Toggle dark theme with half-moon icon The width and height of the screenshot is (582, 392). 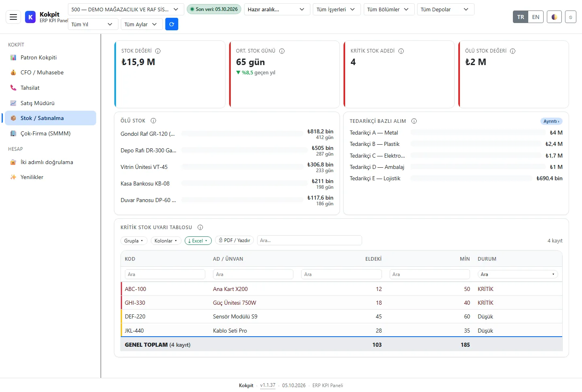point(554,17)
